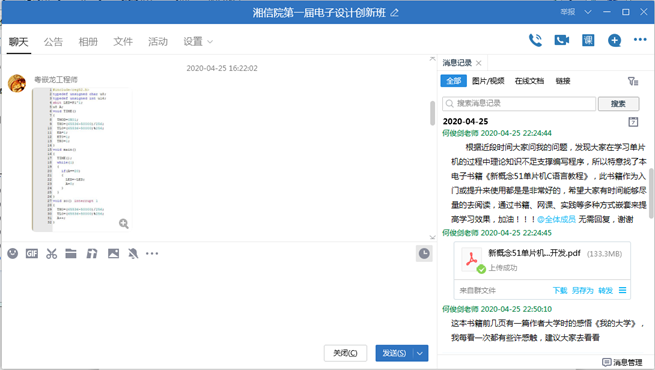Insert a picture with the image icon
Screen dimensions: 655x370
113,253
